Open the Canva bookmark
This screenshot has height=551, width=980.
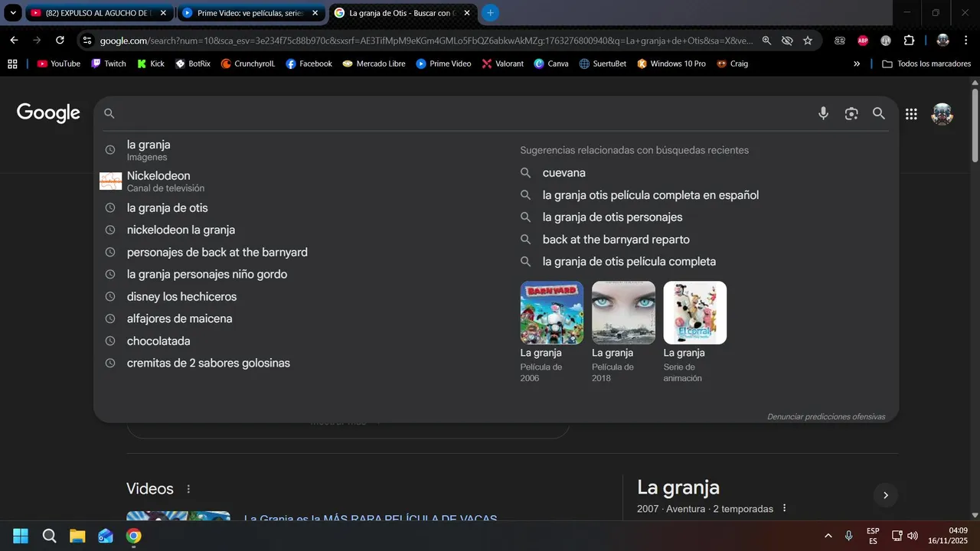point(551,64)
